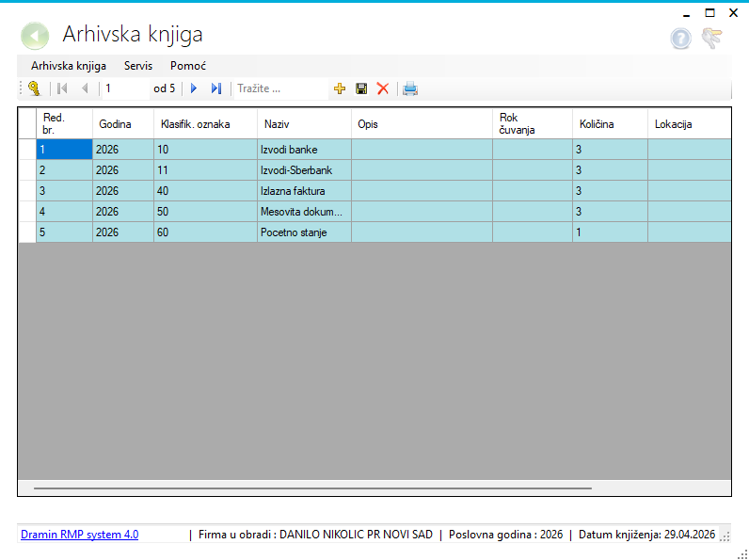Select Red. br. cell with value 5
Image resolution: width=749 pixels, height=560 pixels.
tap(65, 232)
